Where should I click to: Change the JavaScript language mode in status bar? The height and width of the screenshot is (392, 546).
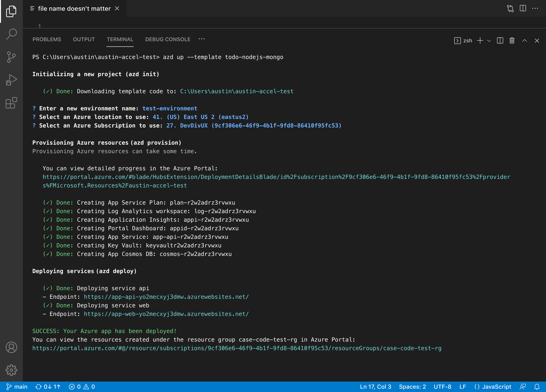[x=493, y=387]
